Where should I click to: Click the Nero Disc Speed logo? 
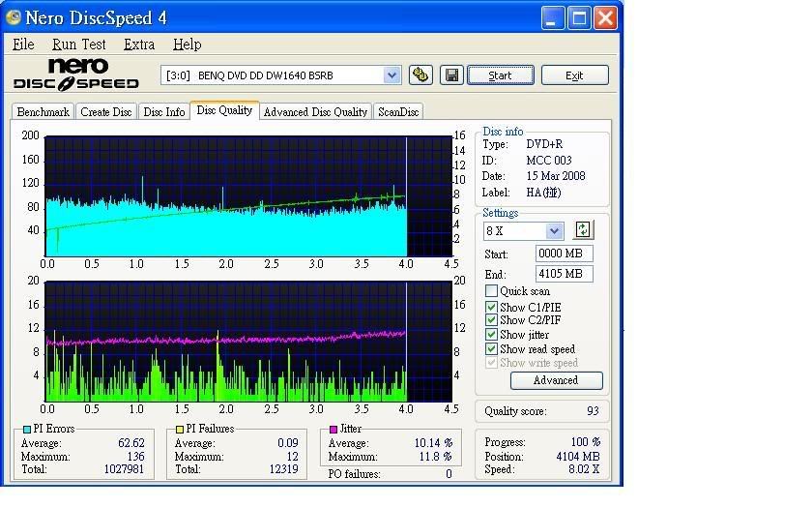click(76, 75)
